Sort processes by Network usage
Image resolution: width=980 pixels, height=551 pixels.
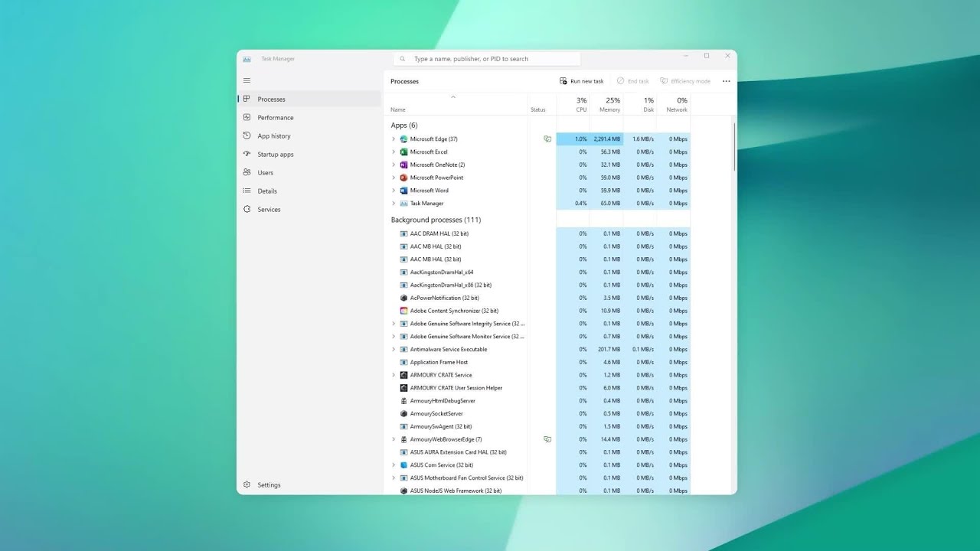(674, 105)
